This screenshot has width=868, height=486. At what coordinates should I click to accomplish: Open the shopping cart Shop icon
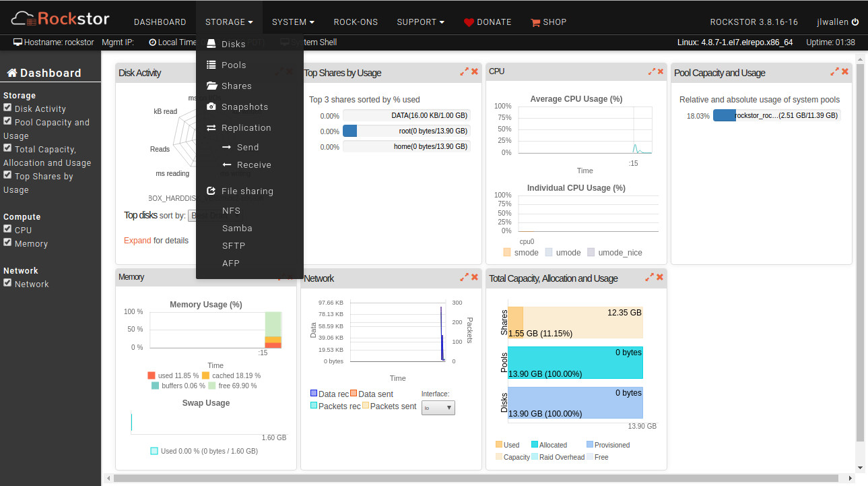click(x=535, y=22)
